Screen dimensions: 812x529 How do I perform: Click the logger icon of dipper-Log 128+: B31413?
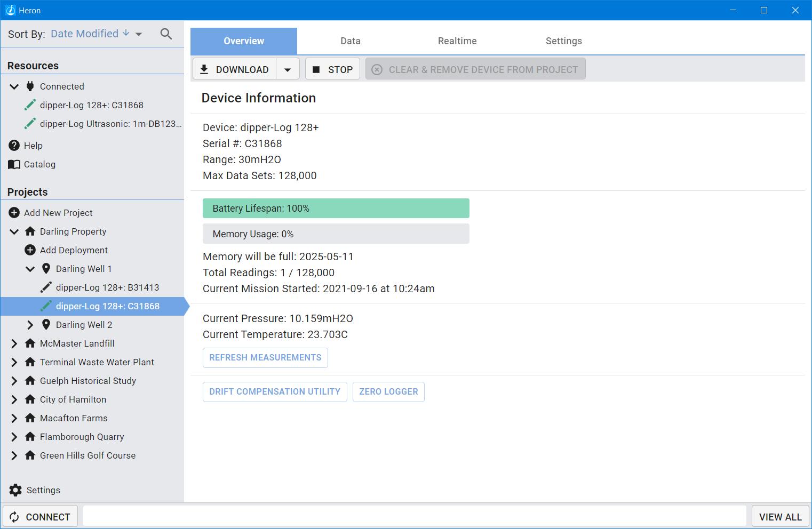(x=46, y=287)
